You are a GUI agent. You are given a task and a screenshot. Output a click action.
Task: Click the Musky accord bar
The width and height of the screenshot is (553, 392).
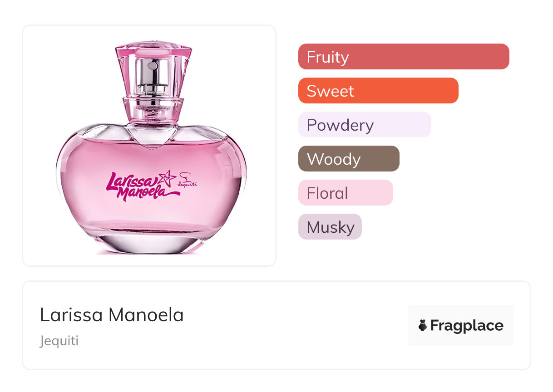click(330, 227)
